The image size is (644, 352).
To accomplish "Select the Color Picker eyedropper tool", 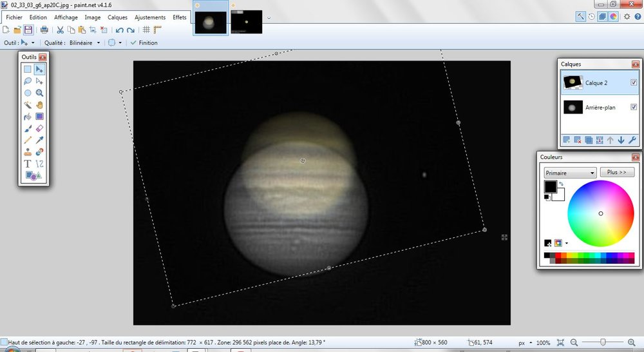I will (39, 141).
